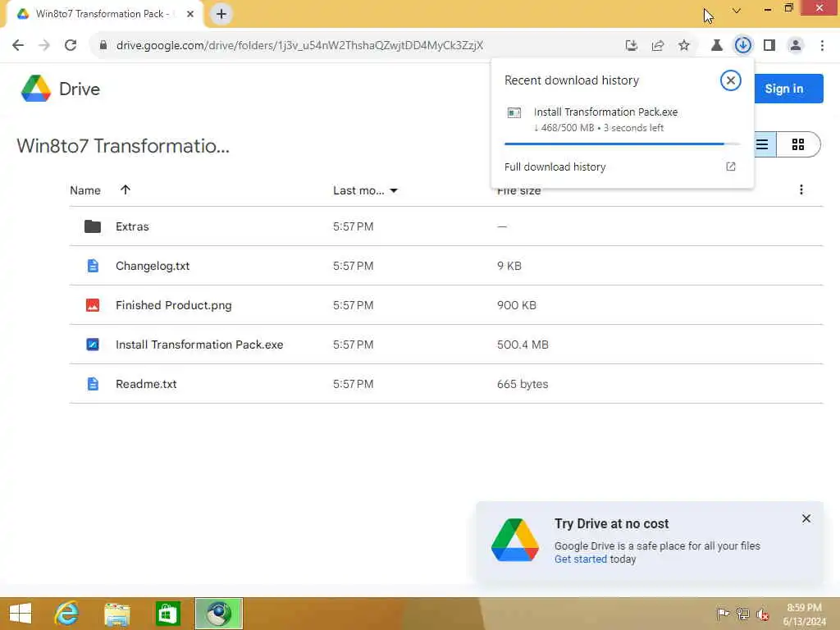
Task: Click the download progress bar
Action: point(622,144)
